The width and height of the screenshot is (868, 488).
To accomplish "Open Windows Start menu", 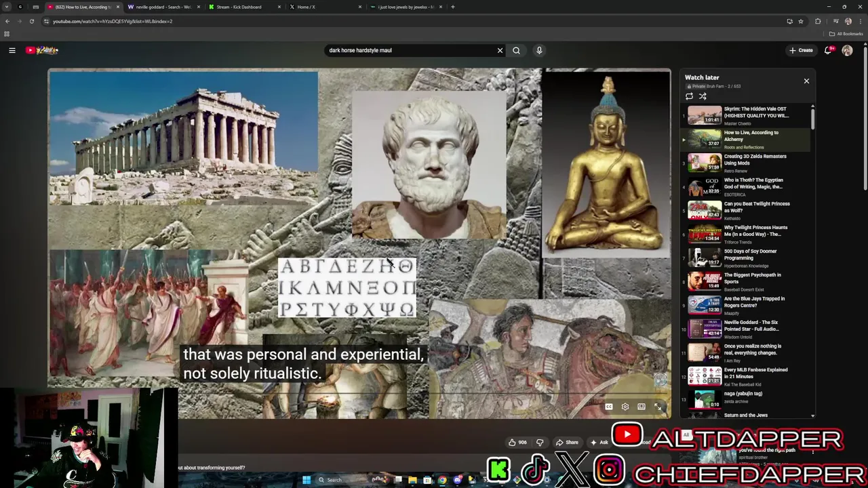I will 307,480.
